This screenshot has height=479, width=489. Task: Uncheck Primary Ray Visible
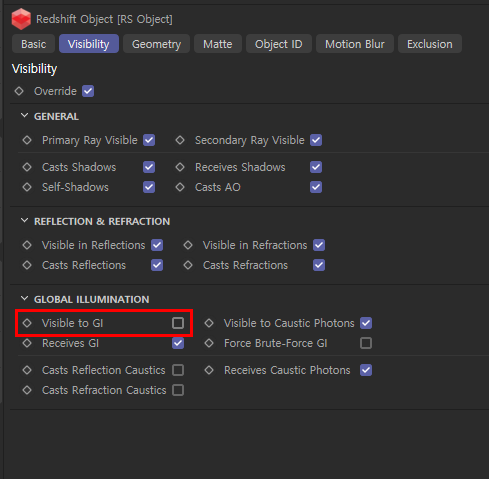click(x=149, y=140)
